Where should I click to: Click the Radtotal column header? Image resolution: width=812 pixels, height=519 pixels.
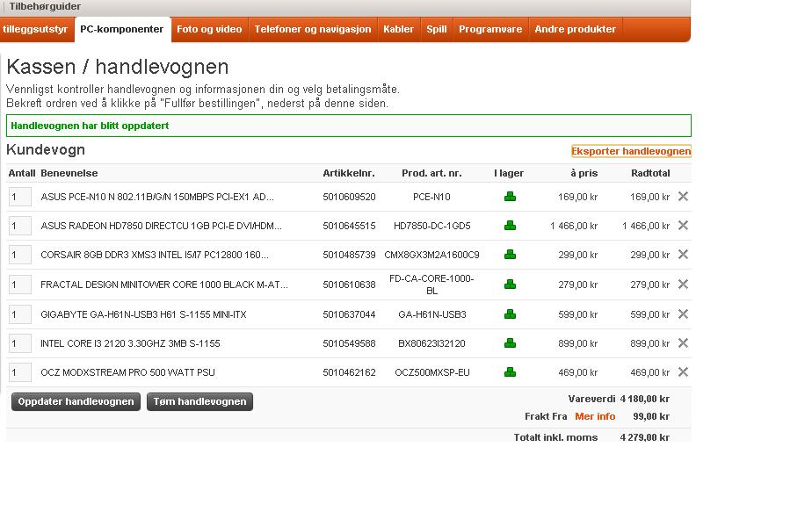[x=650, y=173]
